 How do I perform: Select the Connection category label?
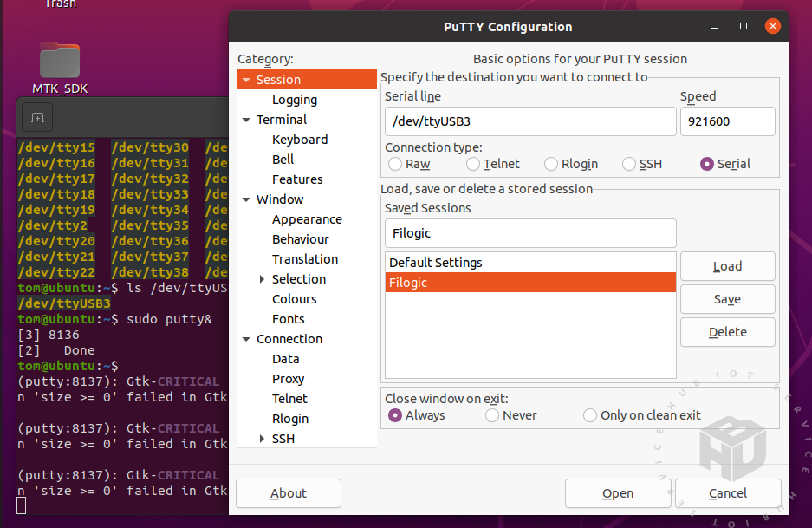(x=289, y=339)
